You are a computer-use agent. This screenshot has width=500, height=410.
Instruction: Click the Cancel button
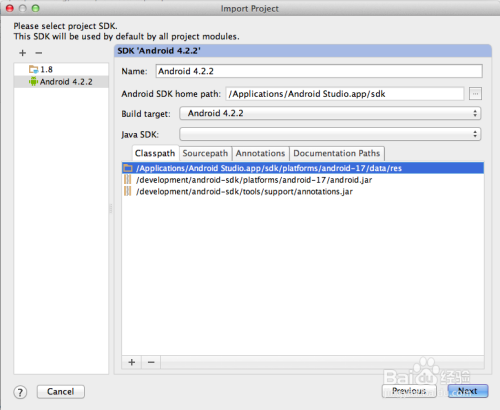[x=61, y=392]
